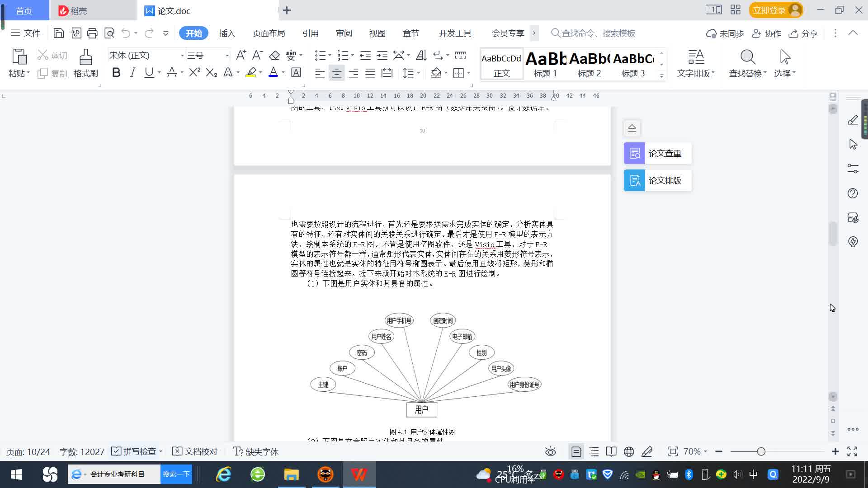Open Internet Explorer from taskbar
This screenshot has width=868, height=488.
(x=223, y=474)
